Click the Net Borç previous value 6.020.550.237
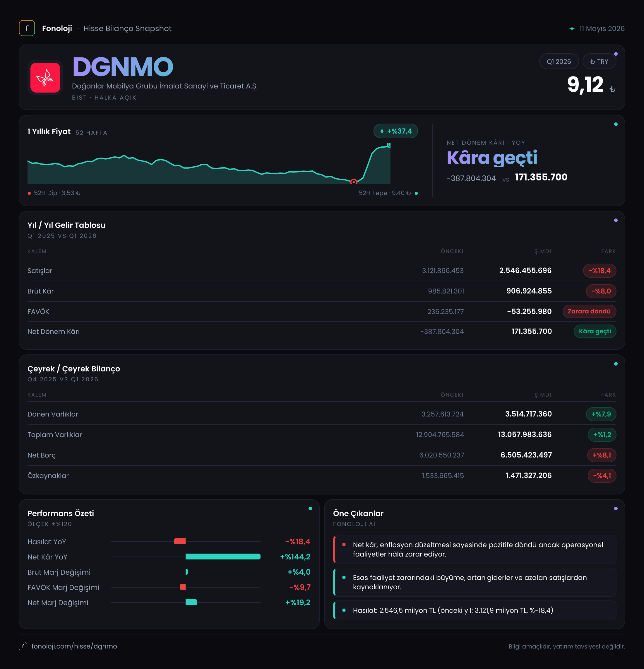 [x=441, y=455]
